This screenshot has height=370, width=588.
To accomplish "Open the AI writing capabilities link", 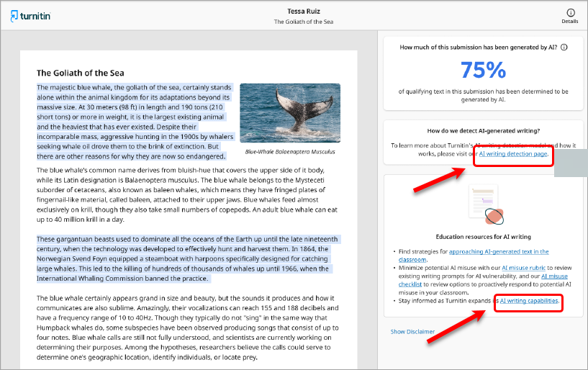I will [x=529, y=301].
